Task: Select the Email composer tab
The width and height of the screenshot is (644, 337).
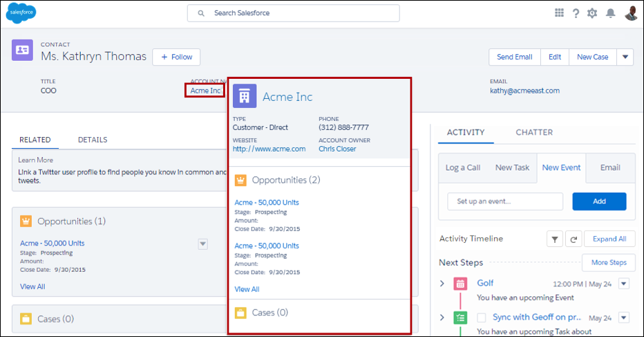Action: click(x=610, y=168)
